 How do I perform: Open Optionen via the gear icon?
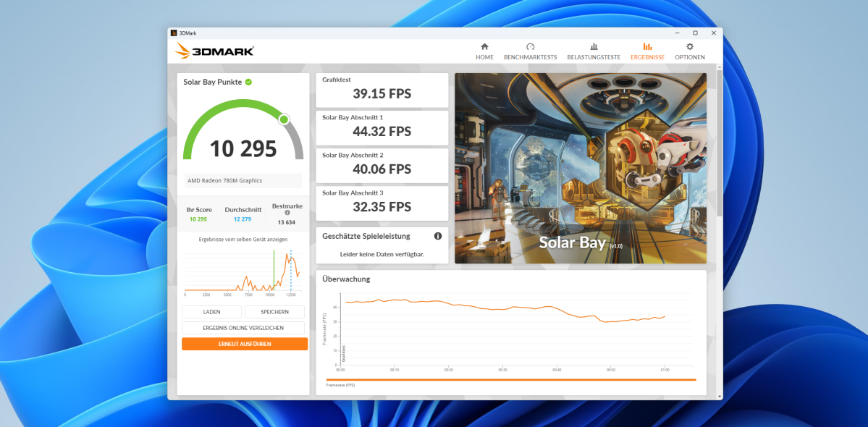coord(689,47)
